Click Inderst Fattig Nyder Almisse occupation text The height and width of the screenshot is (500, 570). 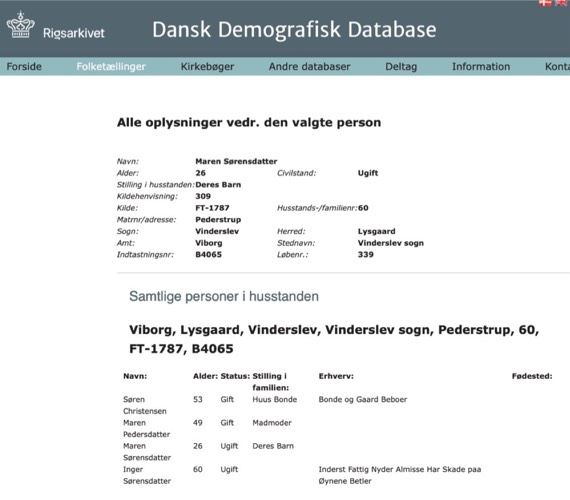click(400, 475)
